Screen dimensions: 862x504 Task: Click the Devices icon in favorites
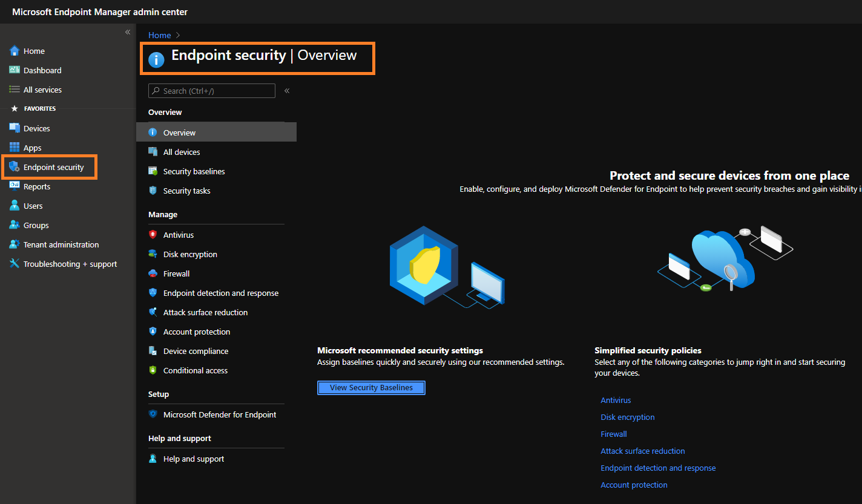(15, 128)
